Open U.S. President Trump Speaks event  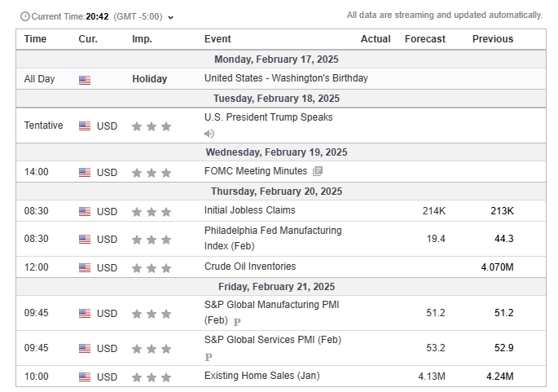pyautogui.click(x=268, y=117)
